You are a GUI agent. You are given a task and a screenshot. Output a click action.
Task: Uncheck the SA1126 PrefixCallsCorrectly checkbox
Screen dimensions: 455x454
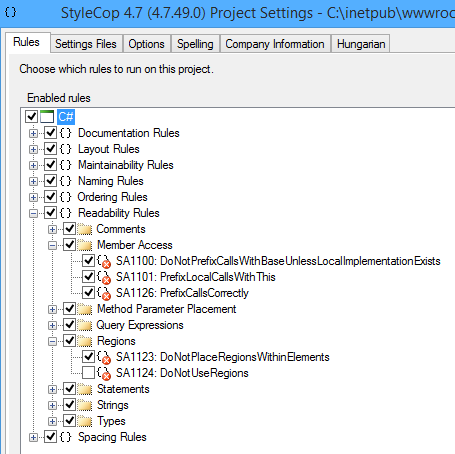(88, 293)
